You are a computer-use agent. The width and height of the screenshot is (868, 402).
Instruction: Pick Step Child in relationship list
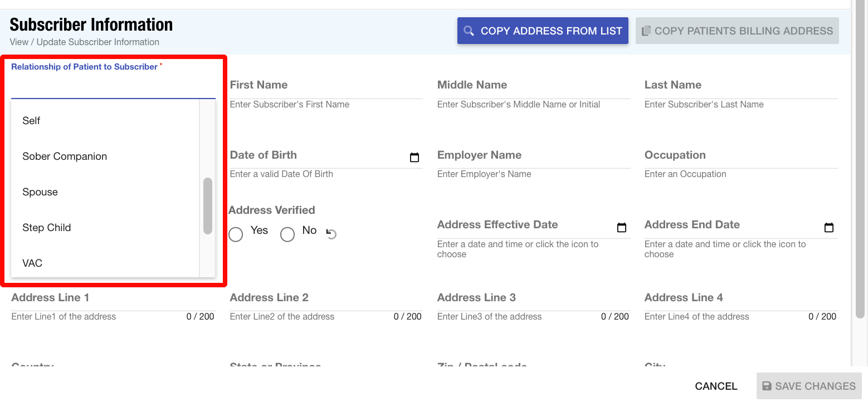coord(47,228)
